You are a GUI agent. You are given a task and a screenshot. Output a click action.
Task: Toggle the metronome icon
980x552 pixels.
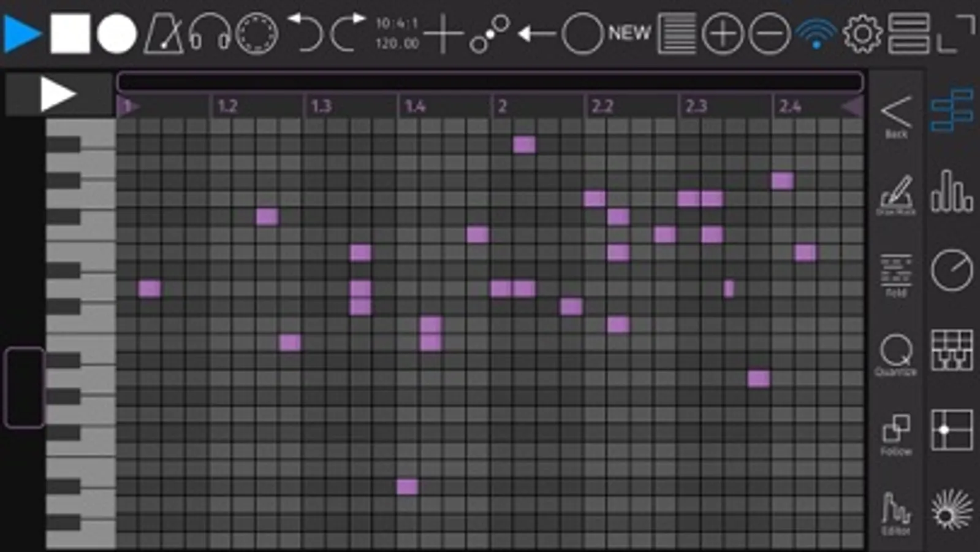click(x=164, y=34)
